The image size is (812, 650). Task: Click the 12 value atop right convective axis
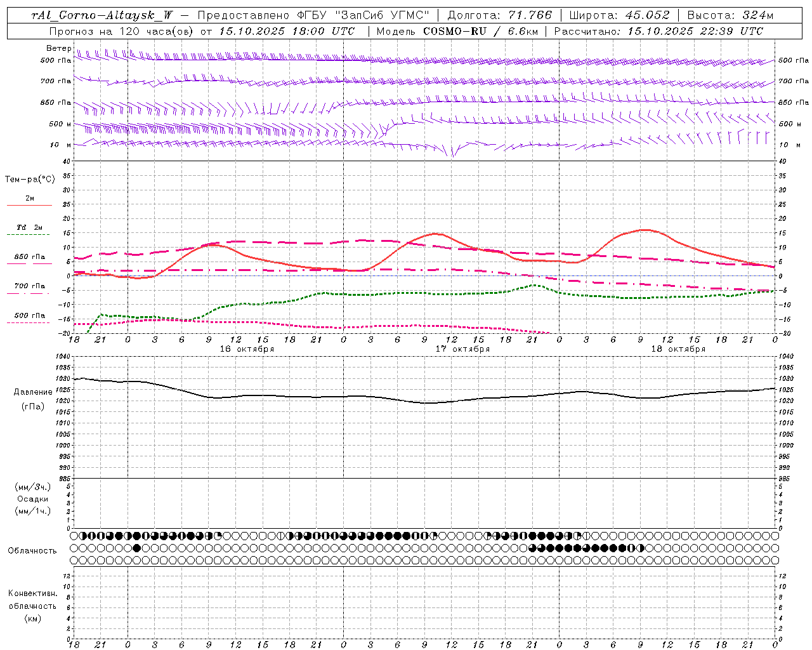click(782, 576)
